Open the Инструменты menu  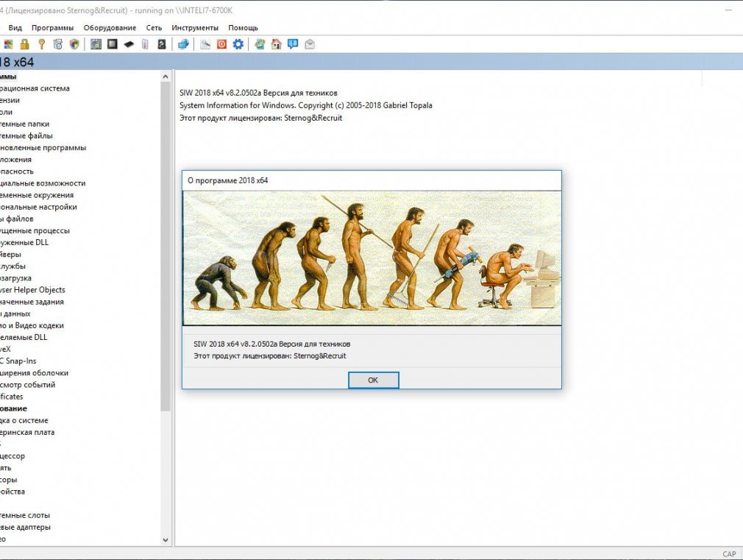coord(195,28)
